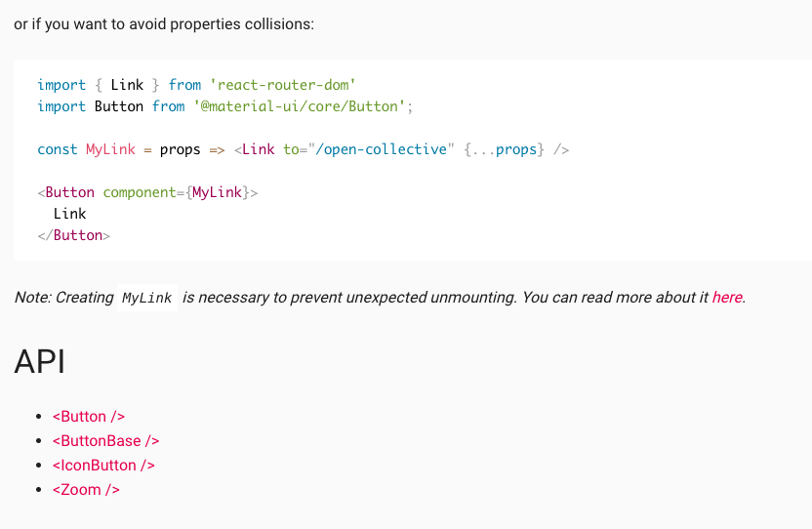Click the indented 'Link' text inside Button
Viewport: 812px width, 529px height.
point(70,214)
